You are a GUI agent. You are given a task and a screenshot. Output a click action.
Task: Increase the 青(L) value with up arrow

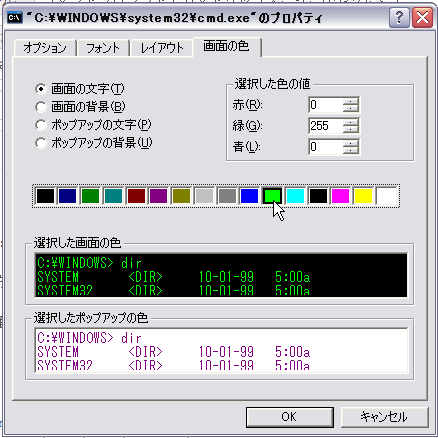350,143
